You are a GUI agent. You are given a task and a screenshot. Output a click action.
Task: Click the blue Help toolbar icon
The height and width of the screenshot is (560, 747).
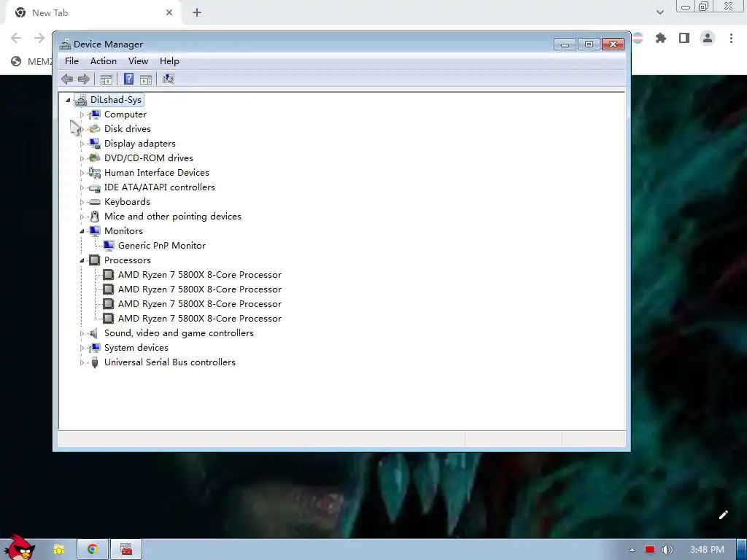click(x=128, y=79)
